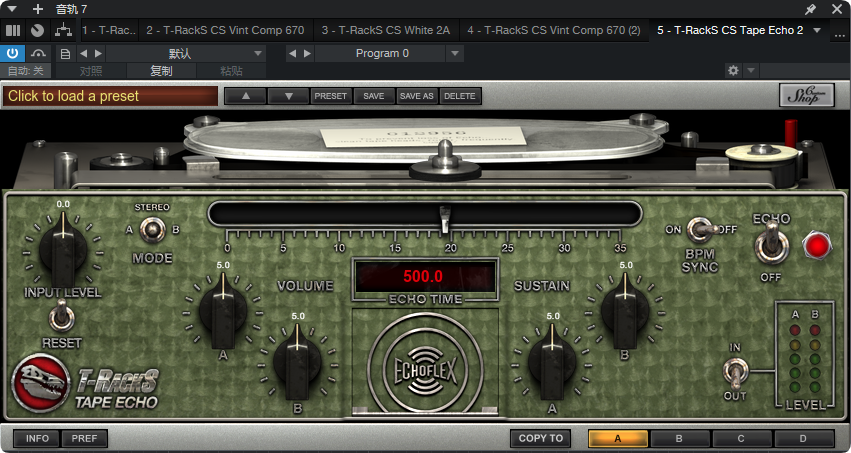Open the Program 0 dropdown arrow

(x=455, y=54)
